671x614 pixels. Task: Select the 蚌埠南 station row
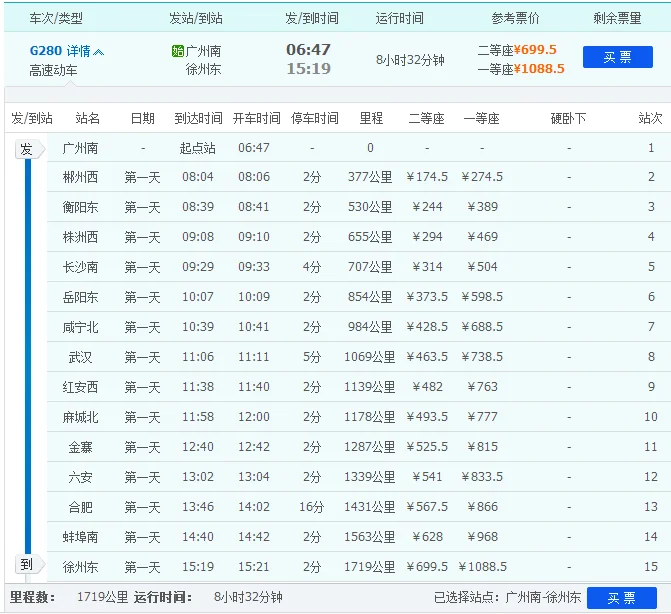point(359,537)
